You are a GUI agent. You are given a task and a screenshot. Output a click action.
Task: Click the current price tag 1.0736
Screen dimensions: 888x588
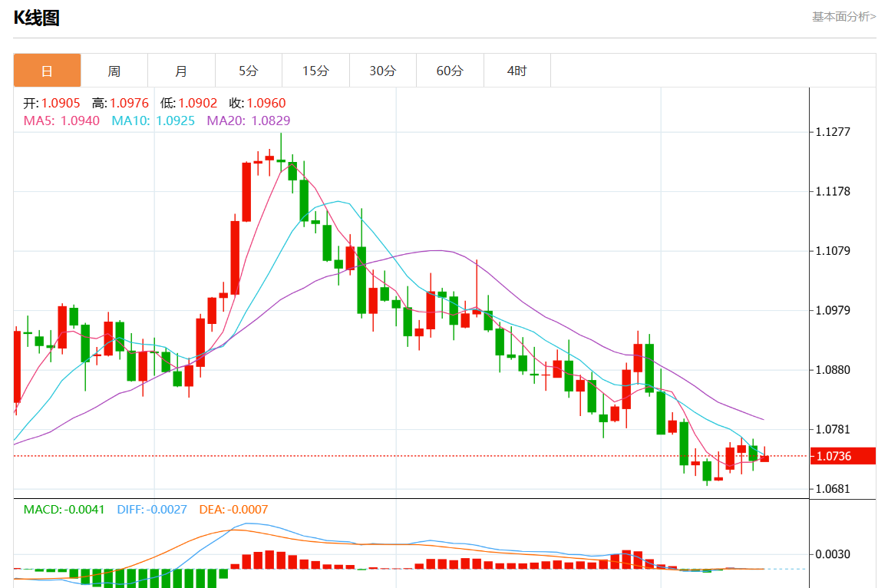coord(843,456)
